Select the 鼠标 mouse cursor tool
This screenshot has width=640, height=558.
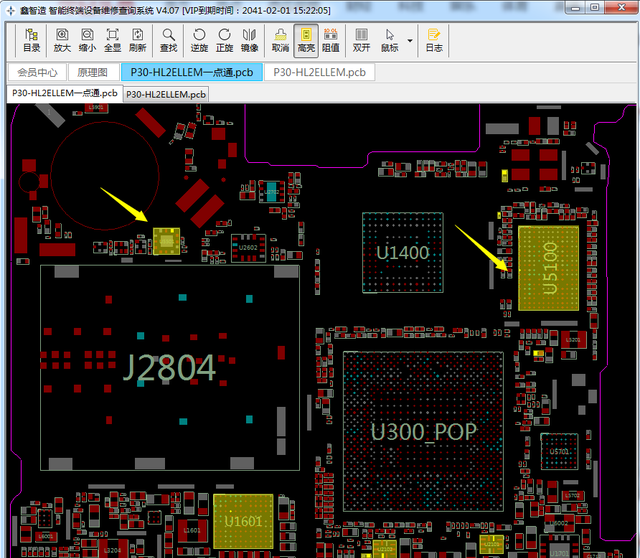[390, 40]
